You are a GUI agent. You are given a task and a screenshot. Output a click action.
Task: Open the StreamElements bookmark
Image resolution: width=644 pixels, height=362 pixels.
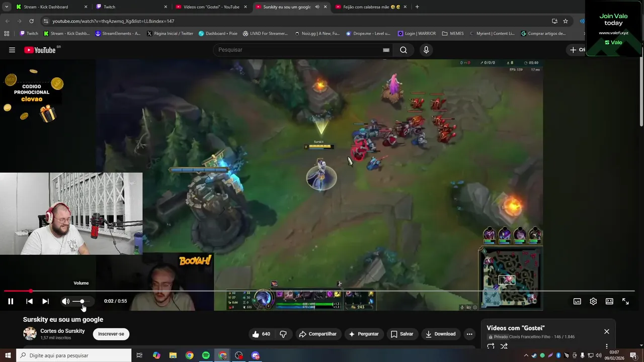click(118, 34)
